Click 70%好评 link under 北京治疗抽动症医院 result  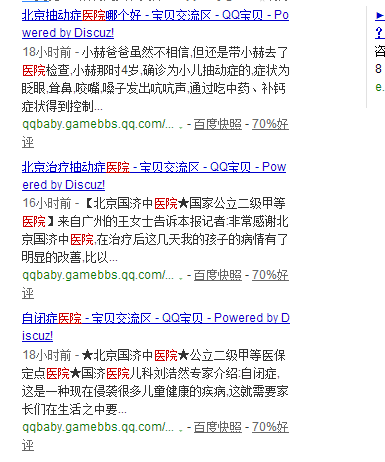point(270,275)
